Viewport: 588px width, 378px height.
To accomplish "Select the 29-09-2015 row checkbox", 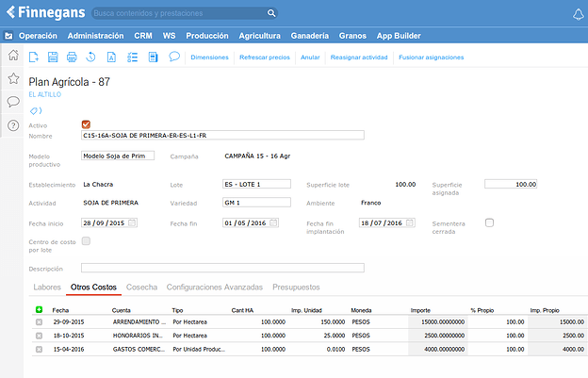I will coord(39,322).
